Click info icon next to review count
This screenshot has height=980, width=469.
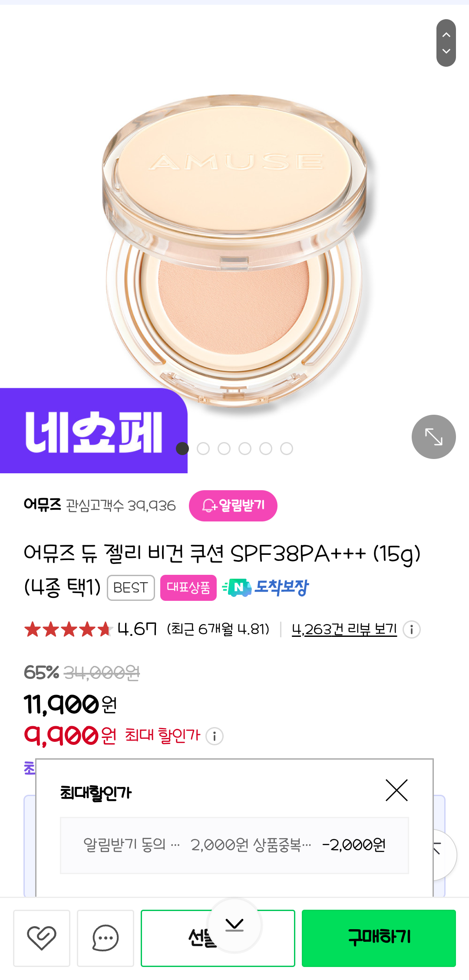(x=411, y=629)
